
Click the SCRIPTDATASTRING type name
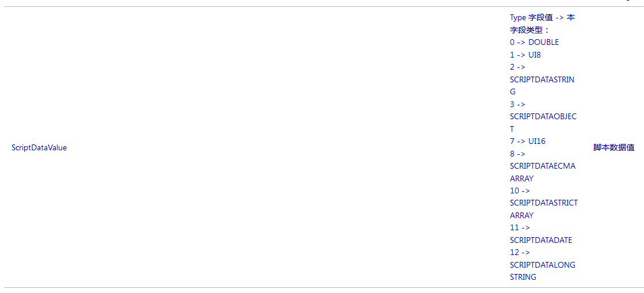pos(542,79)
